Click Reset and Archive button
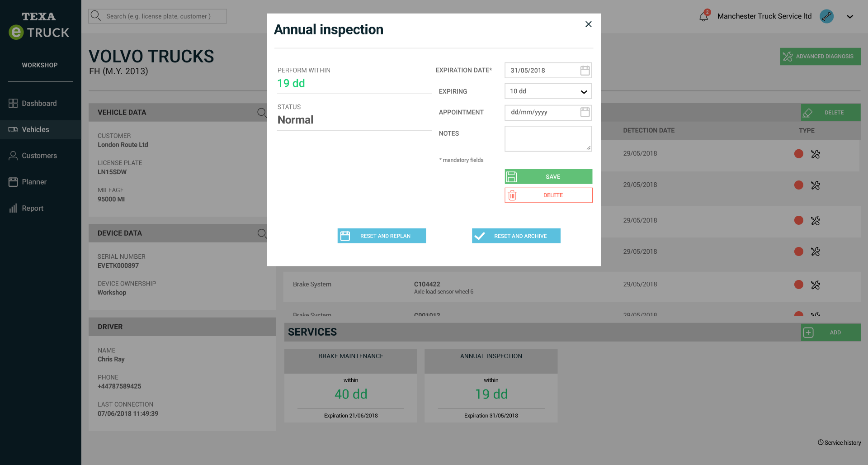The width and height of the screenshot is (868, 465). (x=516, y=236)
